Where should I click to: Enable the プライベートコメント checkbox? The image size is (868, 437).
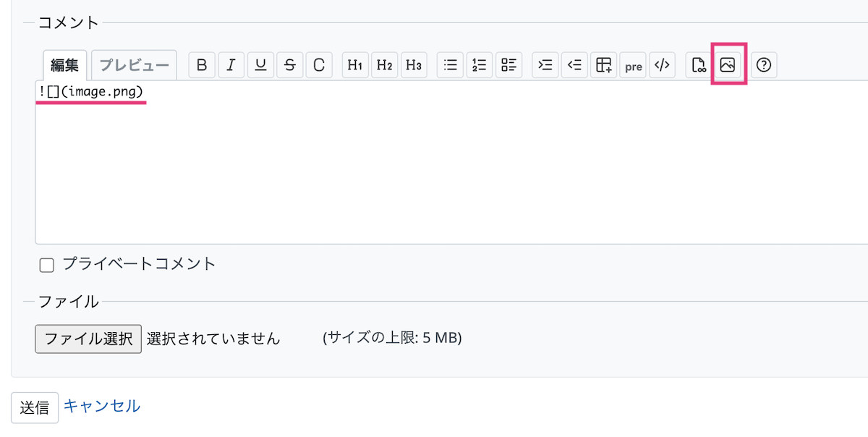click(47, 265)
